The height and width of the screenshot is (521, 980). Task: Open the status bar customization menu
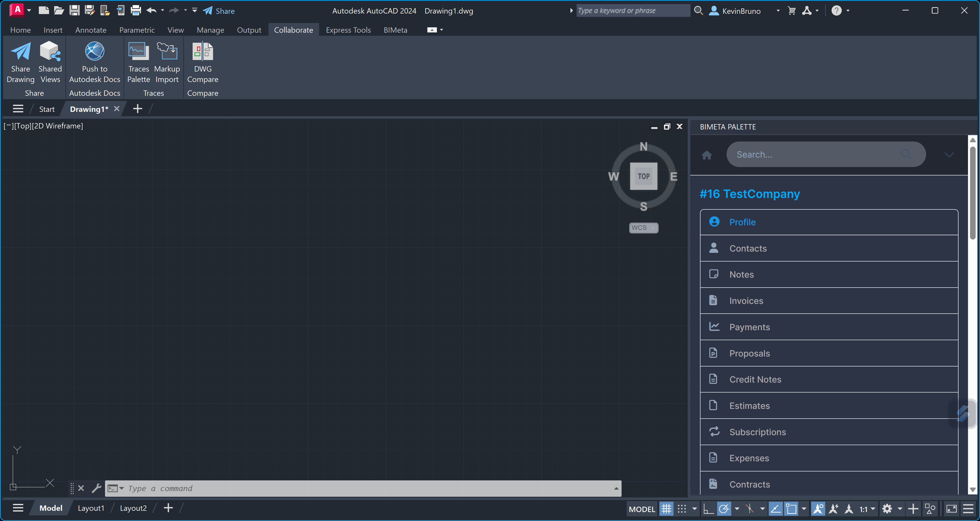(968, 508)
